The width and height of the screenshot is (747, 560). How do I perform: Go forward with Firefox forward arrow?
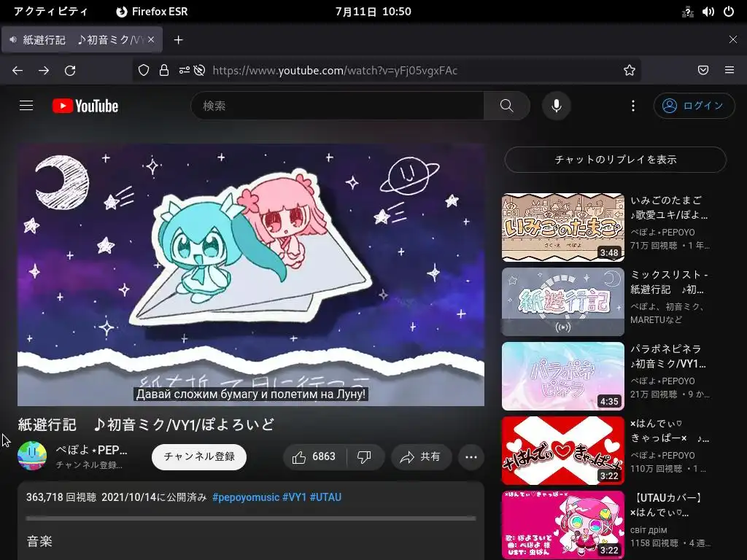pyautogui.click(x=44, y=71)
